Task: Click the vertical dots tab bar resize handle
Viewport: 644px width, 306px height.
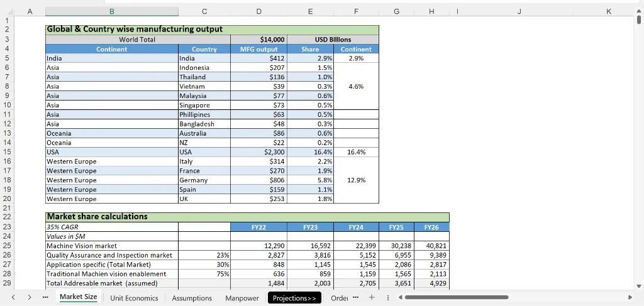Action: point(387,297)
